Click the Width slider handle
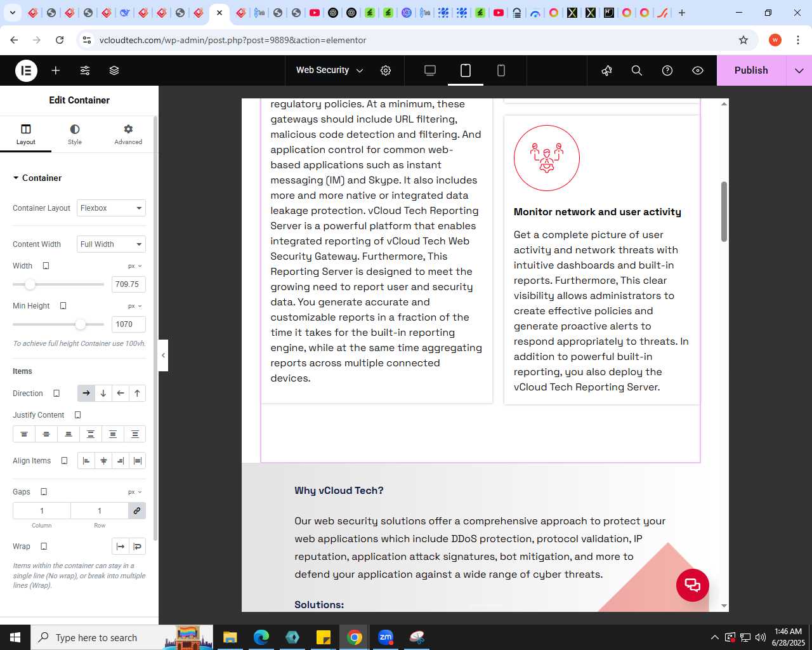Screen dimensions: 812x650 (30, 284)
